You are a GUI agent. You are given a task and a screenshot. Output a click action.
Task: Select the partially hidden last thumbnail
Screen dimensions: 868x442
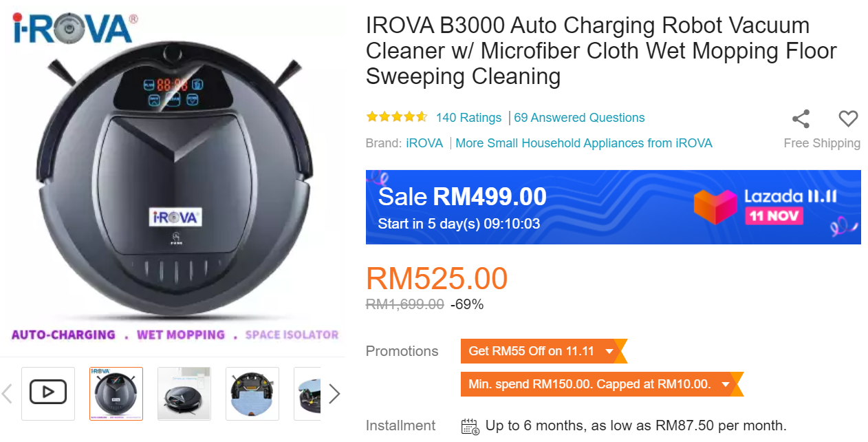point(307,393)
